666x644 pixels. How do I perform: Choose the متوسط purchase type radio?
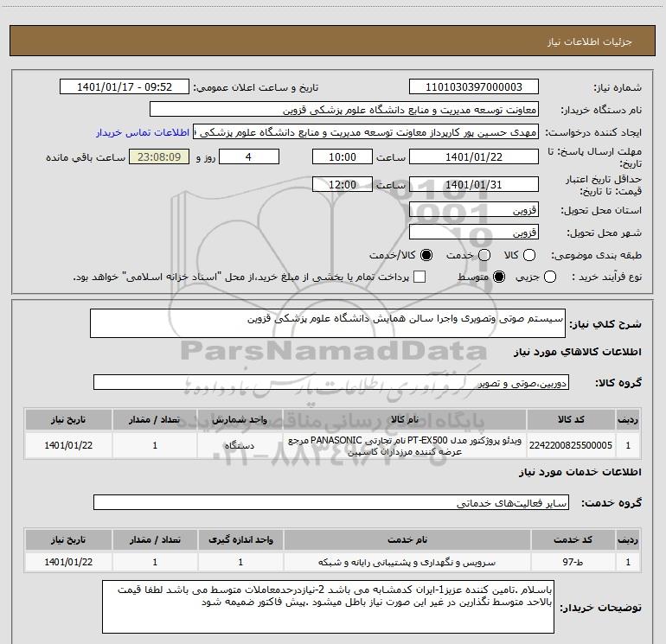click(x=499, y=277)
